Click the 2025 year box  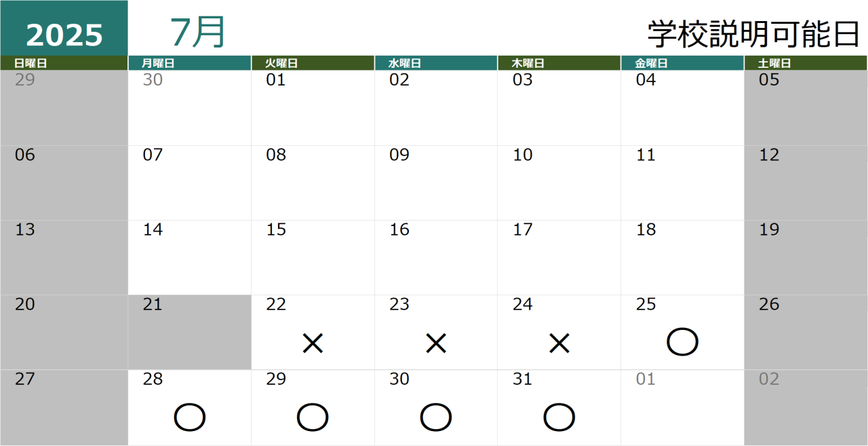(x=64, y=29)
